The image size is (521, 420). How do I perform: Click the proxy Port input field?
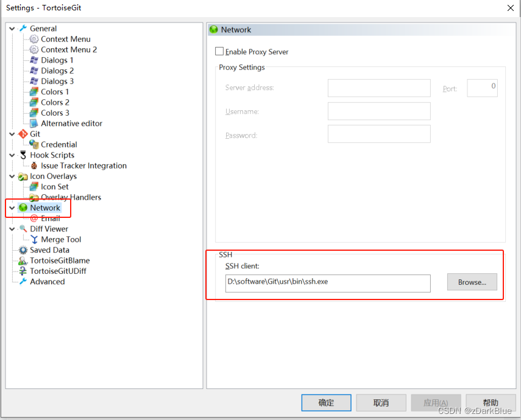point(482,88)
